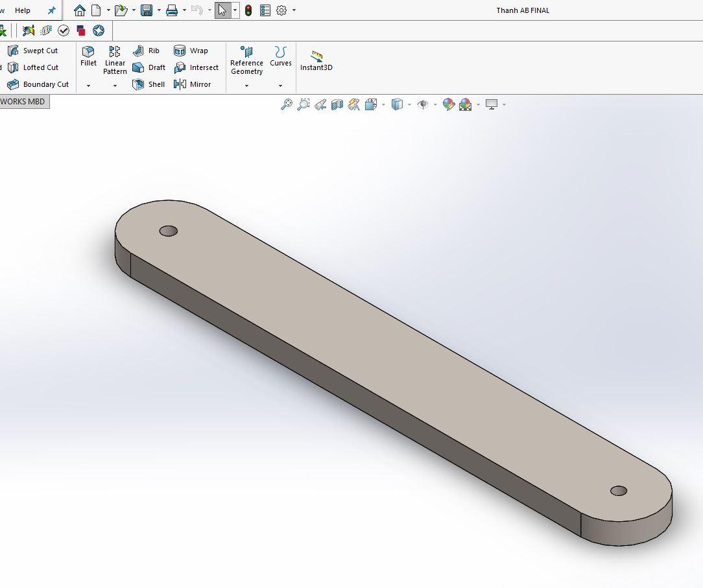703x588 pixels.
Task: Apply the Shell feature
Action: 149,84
